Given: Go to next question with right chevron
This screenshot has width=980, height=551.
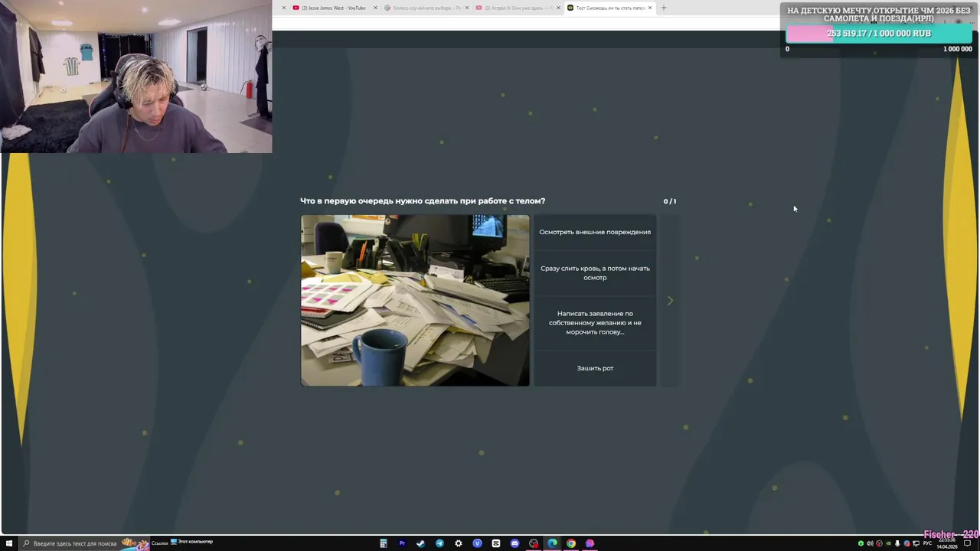Looking at the screenshot, I should (x=670, y=301).
